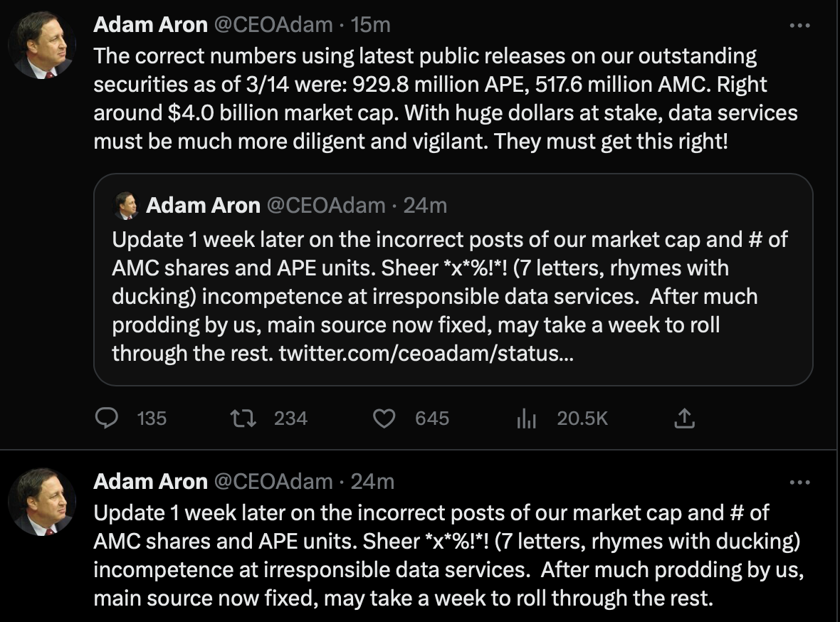The image size is (840, 622).
Task: Open three-dot menu on 15m tweet
Action: [800, 25]
